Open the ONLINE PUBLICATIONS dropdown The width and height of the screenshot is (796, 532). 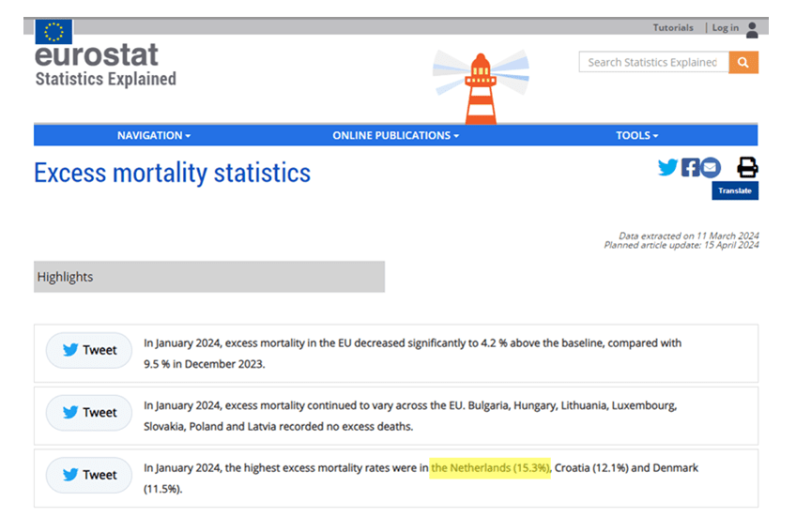[395, 135]
